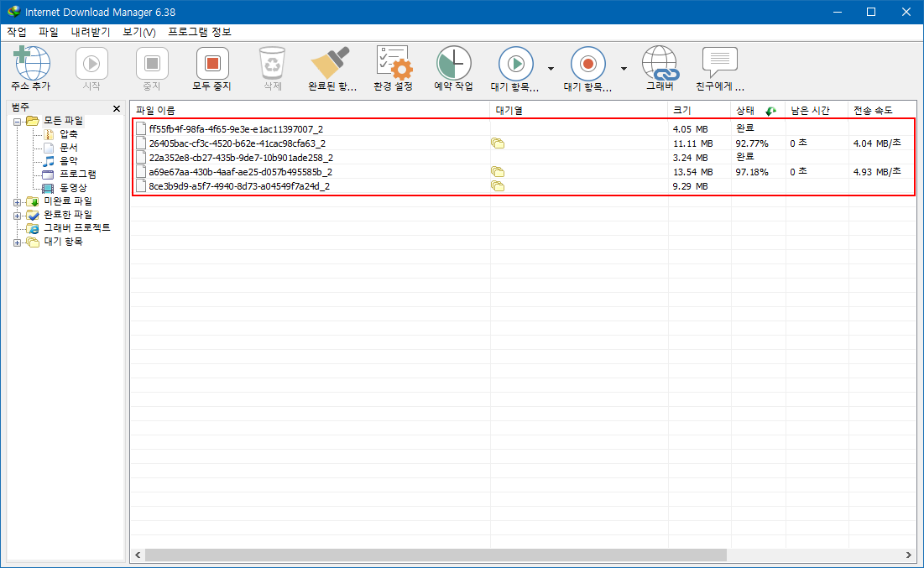Click the horizontal scrollbar thumb
This screenshot has height=568, width=924.
coord(436,555)
